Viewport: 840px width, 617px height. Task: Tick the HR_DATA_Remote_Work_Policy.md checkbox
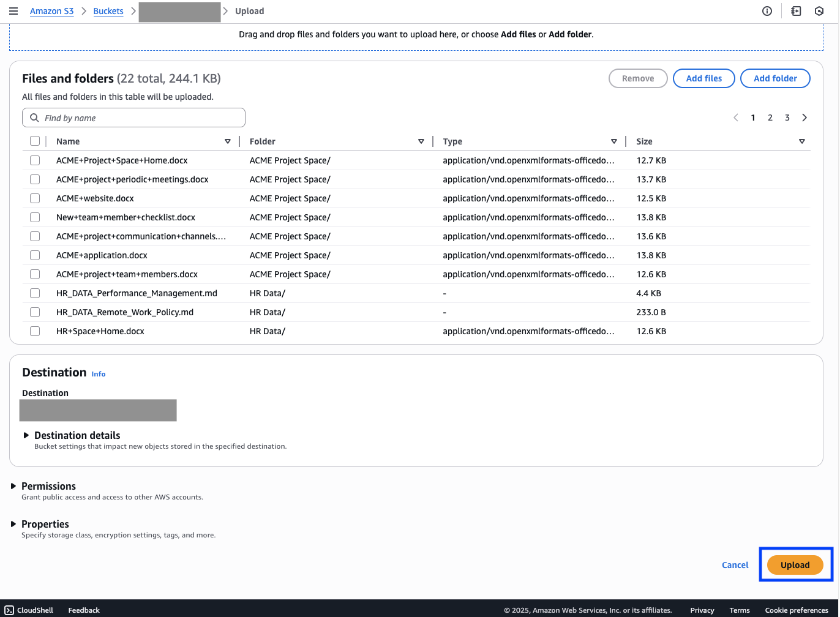35,312
